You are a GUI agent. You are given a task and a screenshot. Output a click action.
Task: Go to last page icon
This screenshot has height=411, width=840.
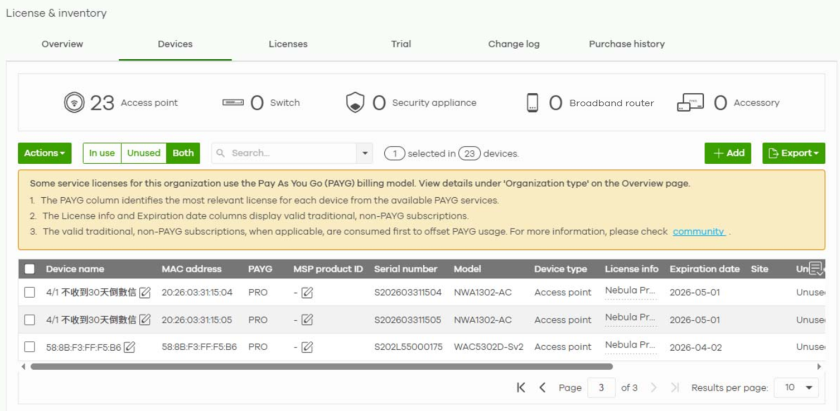coord(675,387)
